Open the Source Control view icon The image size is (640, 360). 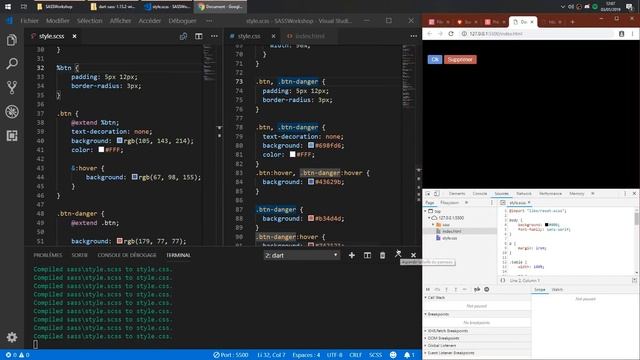tap(12, 87)
